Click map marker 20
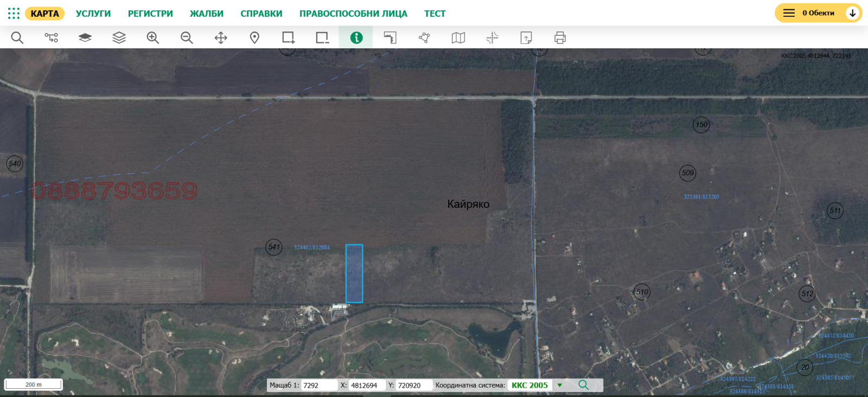The image size is (868, 397). [805, 367]
